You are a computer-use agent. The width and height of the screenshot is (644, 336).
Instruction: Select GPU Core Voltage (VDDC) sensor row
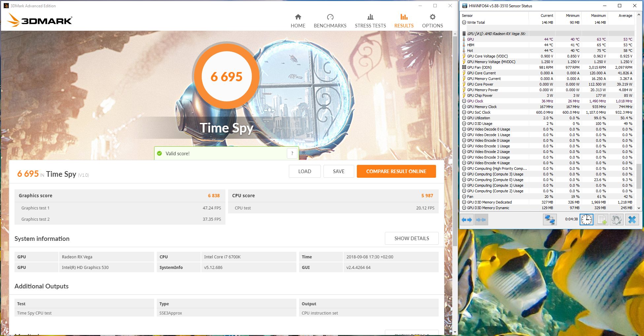[547, 56]
